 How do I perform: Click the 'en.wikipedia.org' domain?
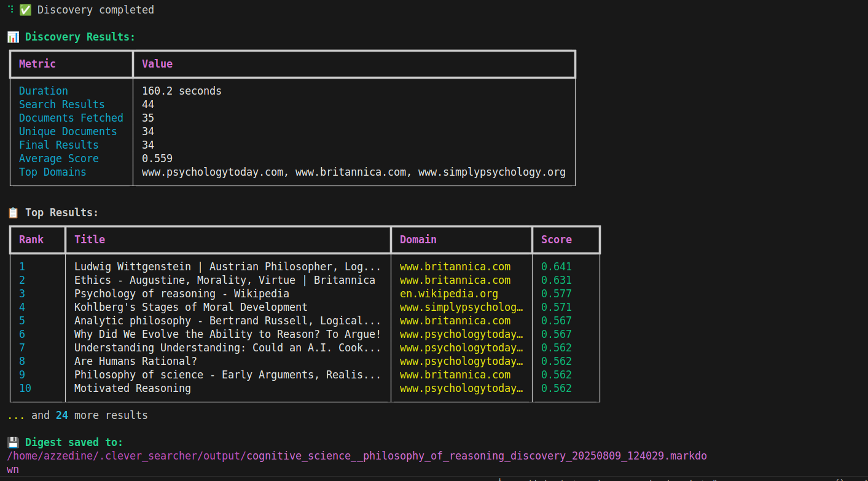(449, 294)
